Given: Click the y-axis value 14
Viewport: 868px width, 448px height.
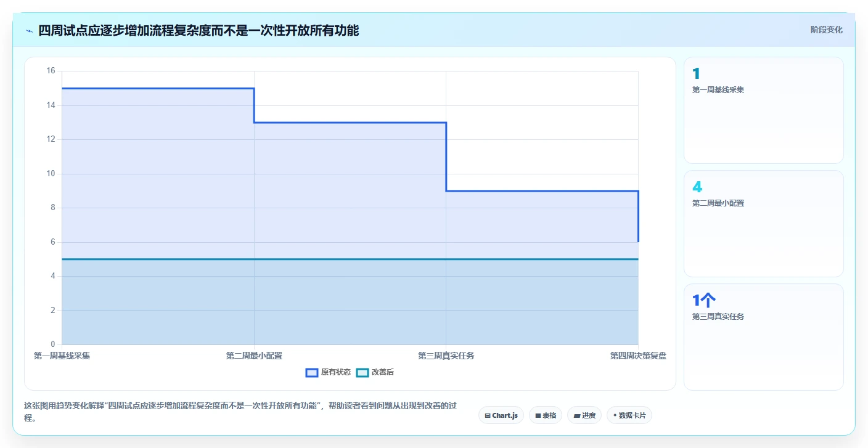Looking at the screenshot, I should [51, 105].
